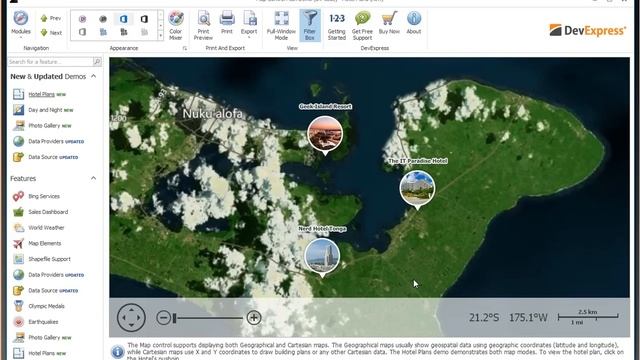Screen dimensions: 640x360
Task: Open Getting Started
Action: click(x=337, y=25)
